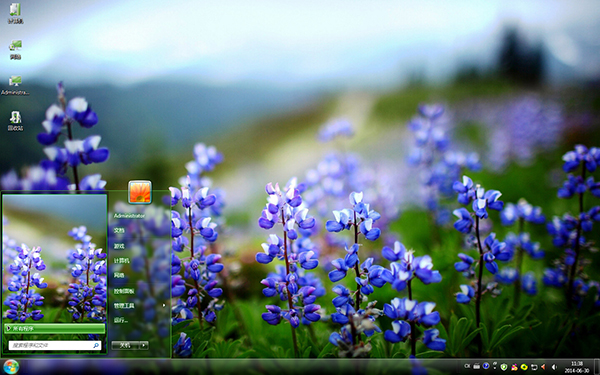
Task: Click the white arrow device tray icon
Action: click(534, 367)
